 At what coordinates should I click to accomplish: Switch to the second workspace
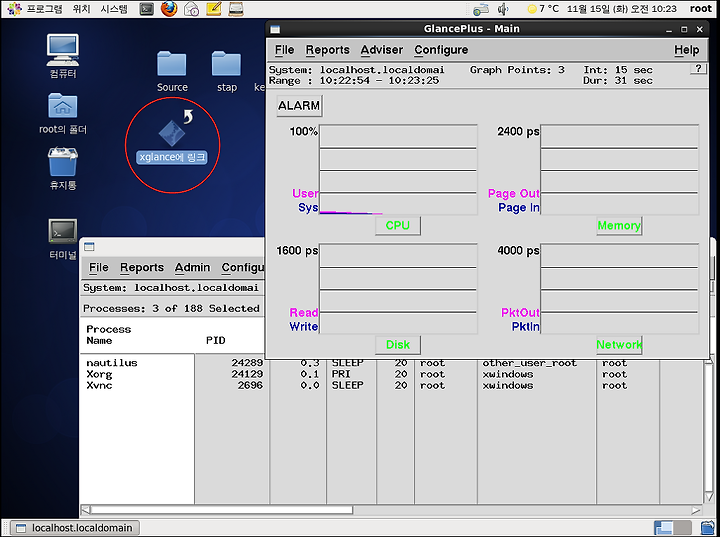click(x=682, y=528)
